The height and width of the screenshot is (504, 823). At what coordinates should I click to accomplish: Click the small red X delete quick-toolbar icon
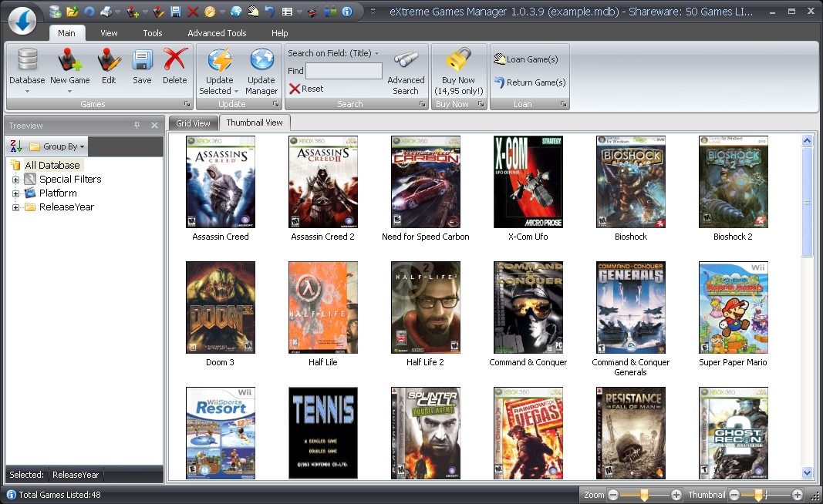click(193, 11)
